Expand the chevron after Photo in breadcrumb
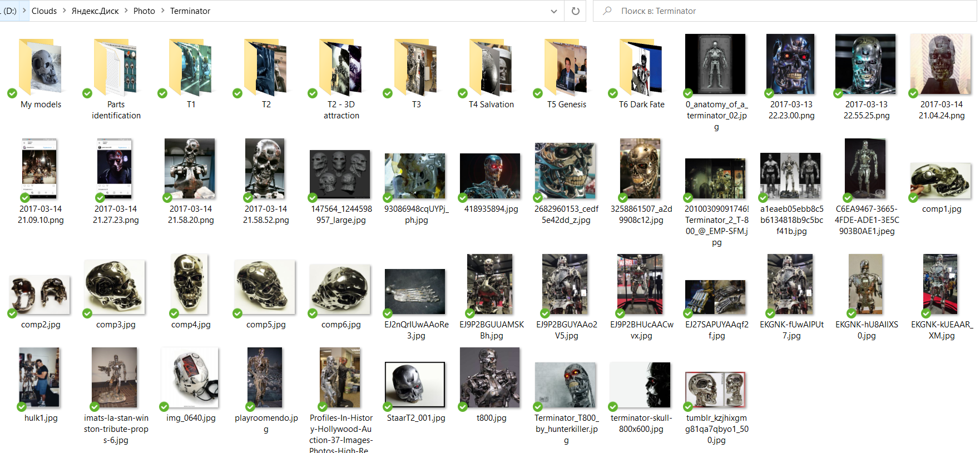Image resolution: width=980 pixels, height=453 pixels. [162, 11]
